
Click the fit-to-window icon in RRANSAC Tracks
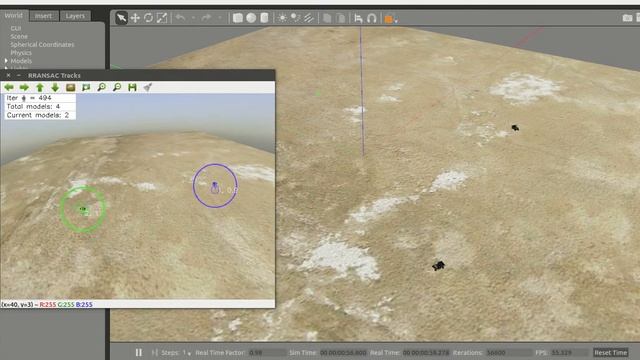(86, 87)
